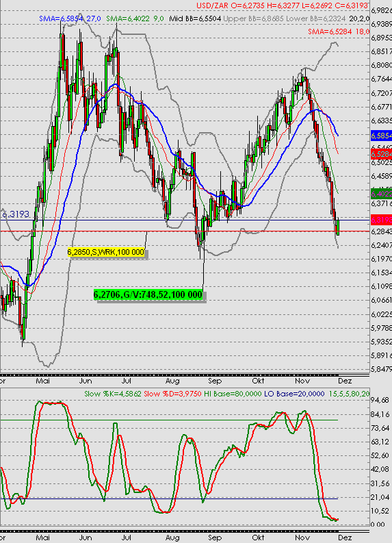Click the 0,00 stochastic axis value

pos(378,525)
